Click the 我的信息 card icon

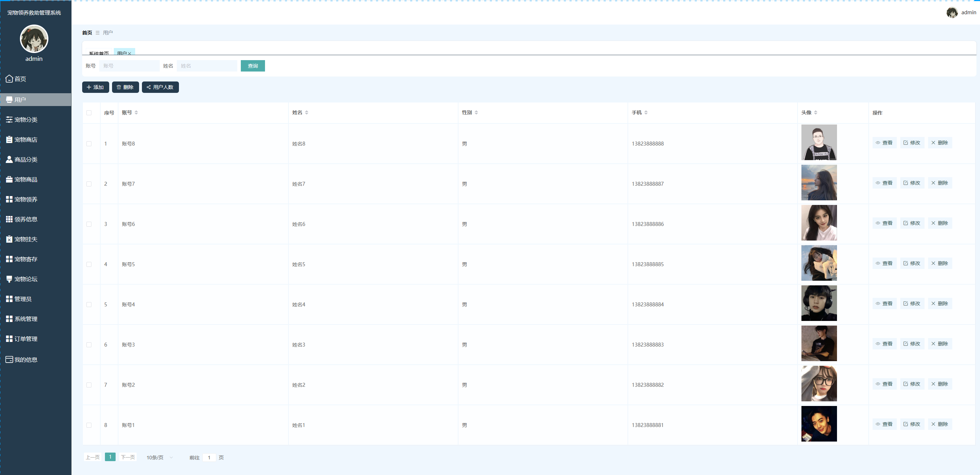[x=9, y=359]
